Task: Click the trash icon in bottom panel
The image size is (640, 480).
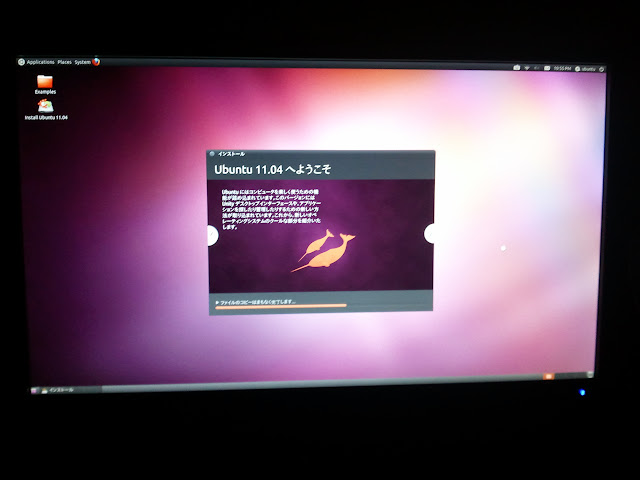Action: pos(590,374)
